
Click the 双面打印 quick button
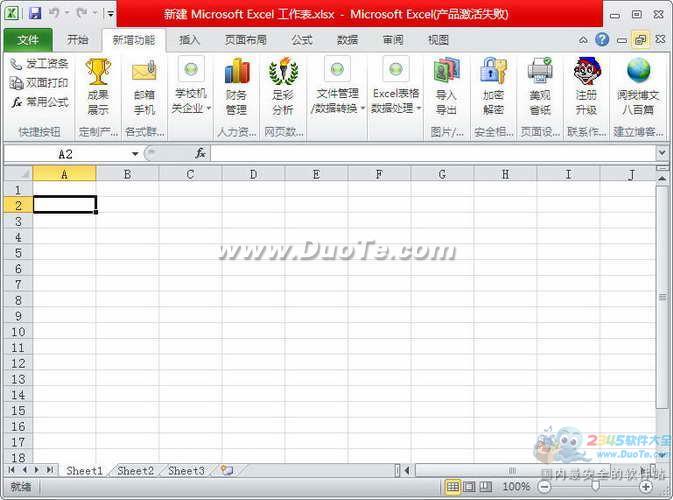(39, 83)
